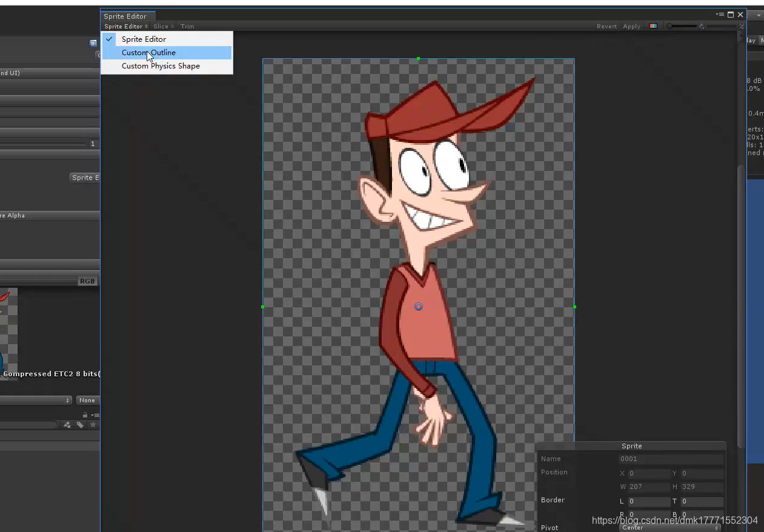Choose Custom Physics Shape menu entry
This screenshot has height=532, width=764.
(x=167, y=66)
